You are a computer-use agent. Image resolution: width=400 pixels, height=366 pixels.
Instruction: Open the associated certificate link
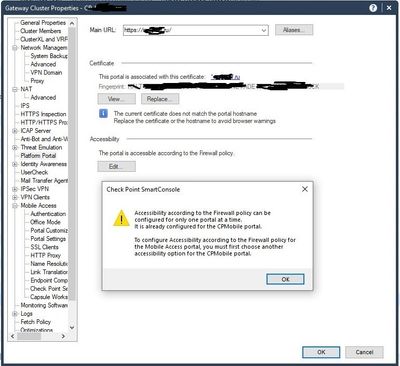pos(226,77)
